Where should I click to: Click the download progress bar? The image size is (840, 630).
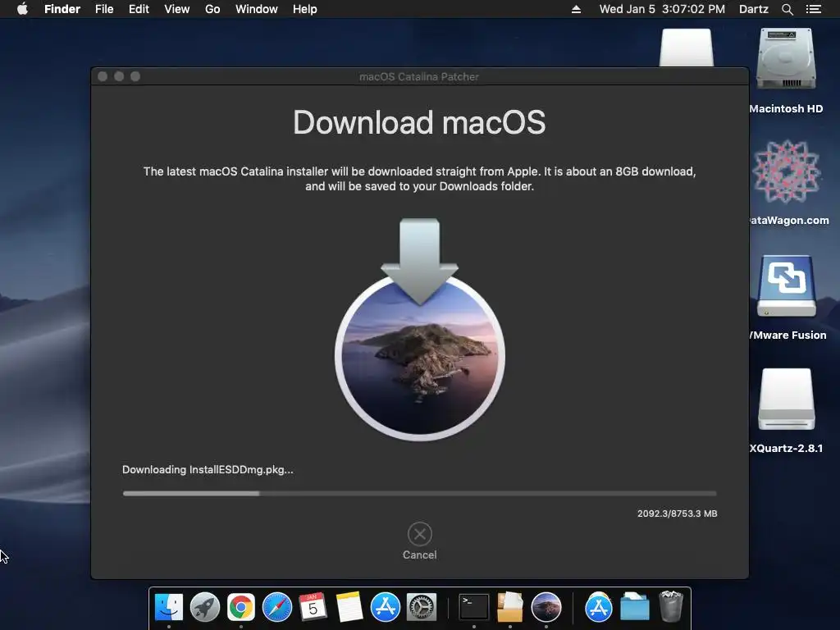pos(419,493)
